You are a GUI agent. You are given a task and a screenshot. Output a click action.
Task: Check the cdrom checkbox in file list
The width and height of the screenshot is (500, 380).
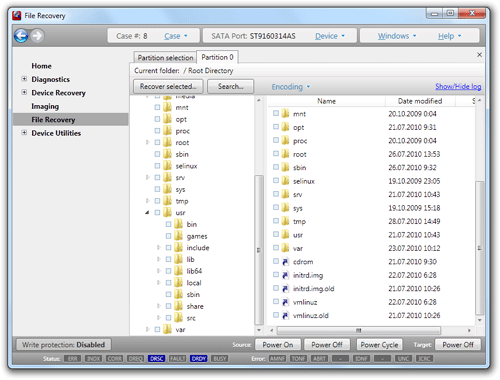pyautogui.click(x=276, y=261)
